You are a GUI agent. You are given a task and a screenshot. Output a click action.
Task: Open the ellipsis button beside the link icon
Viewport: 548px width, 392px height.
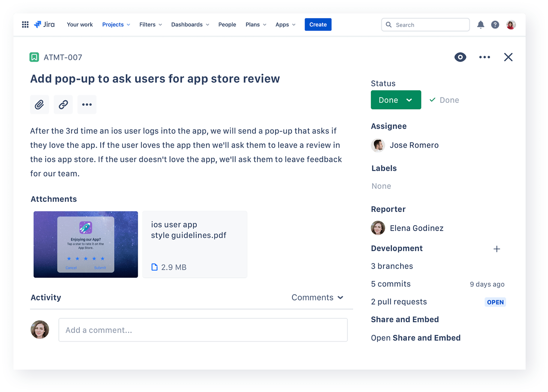pyautogui.click(x=87, y=105)
